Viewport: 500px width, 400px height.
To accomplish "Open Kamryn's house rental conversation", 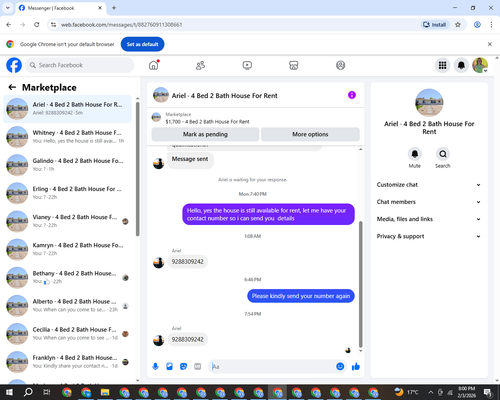I will click(x=68, y=249).
